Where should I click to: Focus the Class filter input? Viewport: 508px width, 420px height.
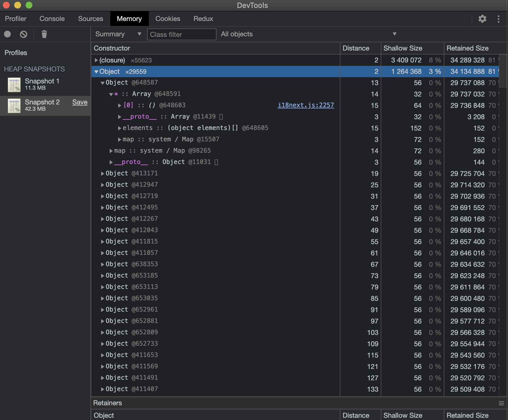click(182, 34)
